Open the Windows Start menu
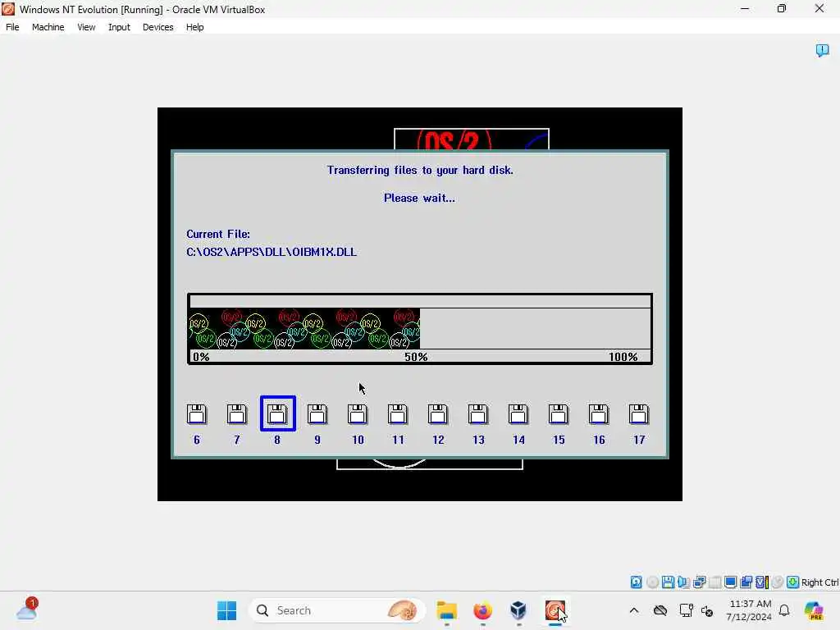The width and height of the screenshot is (840, 630). point(226,610)
